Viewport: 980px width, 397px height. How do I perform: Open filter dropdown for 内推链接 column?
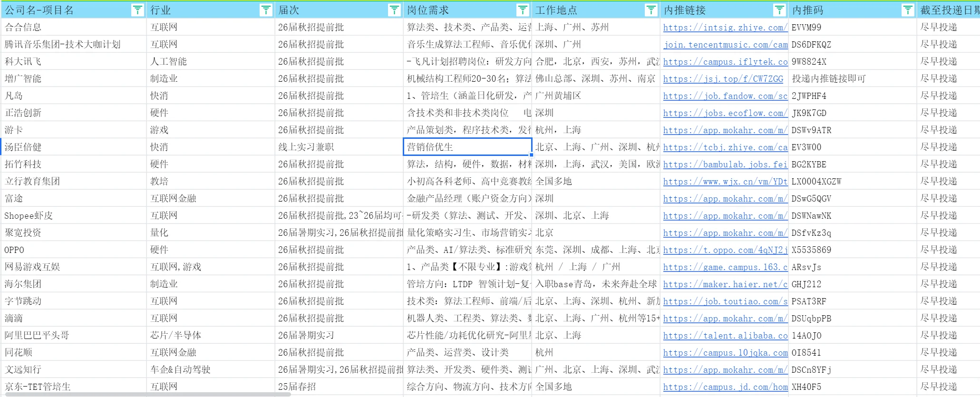[x=779, y=10]
